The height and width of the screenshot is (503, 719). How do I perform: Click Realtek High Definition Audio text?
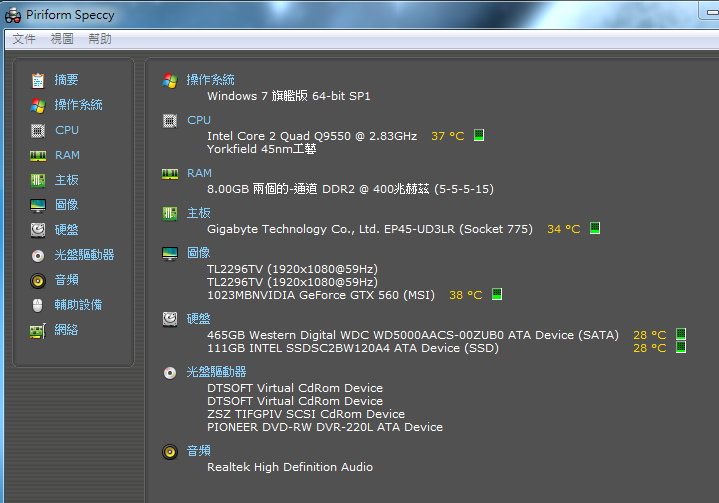(x=290, y=467)
